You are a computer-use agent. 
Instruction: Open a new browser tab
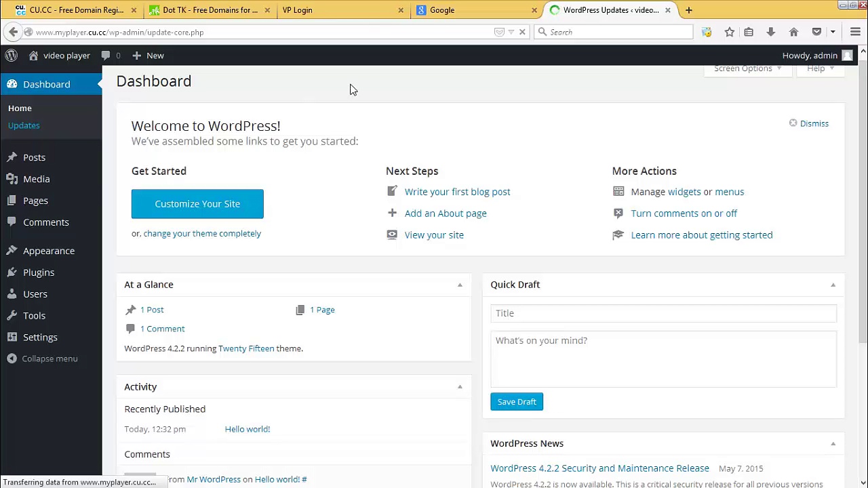coord(688,10)
